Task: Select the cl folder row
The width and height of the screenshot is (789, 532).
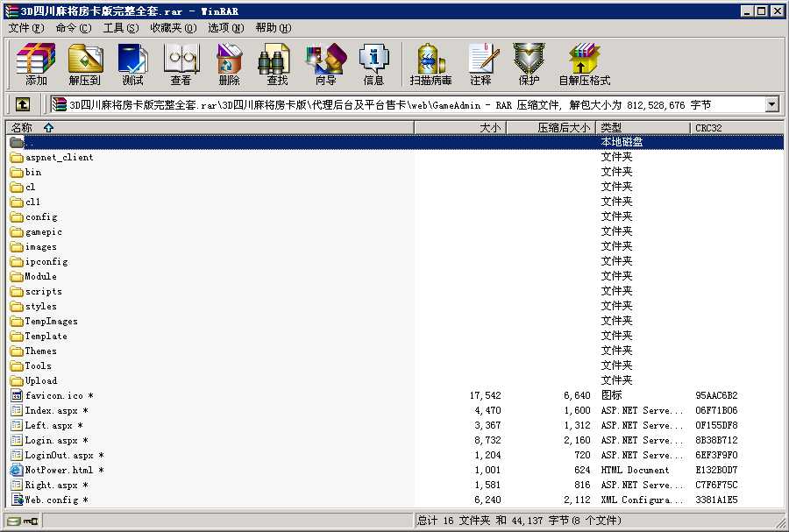Action: pos(394,187)
